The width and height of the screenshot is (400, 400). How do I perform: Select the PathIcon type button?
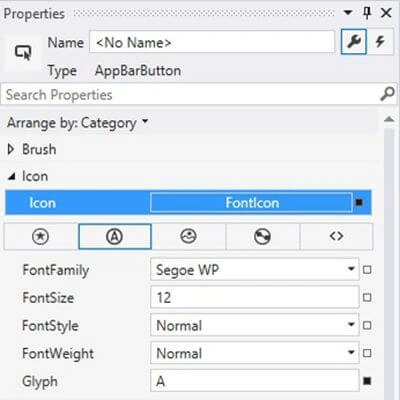pyautogui.click(x=262, y=237)
